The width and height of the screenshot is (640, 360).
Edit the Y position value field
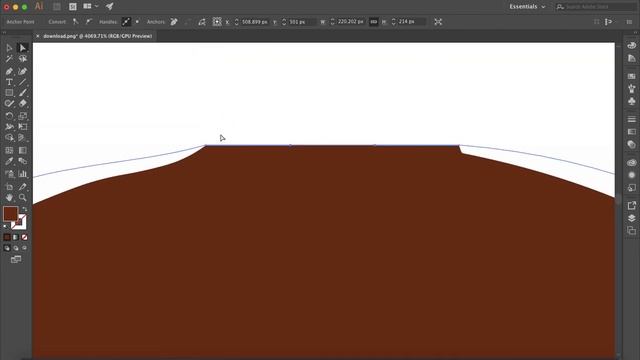tap(301, 22)
